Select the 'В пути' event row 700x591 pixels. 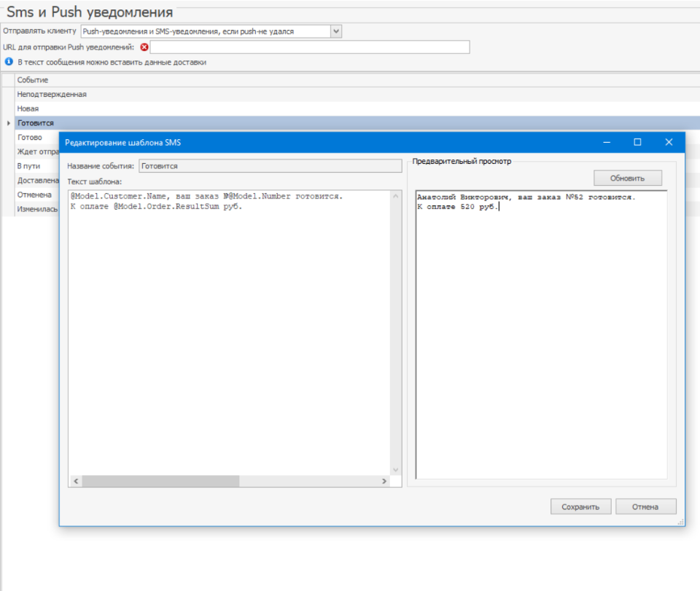[x=29, y=166]
